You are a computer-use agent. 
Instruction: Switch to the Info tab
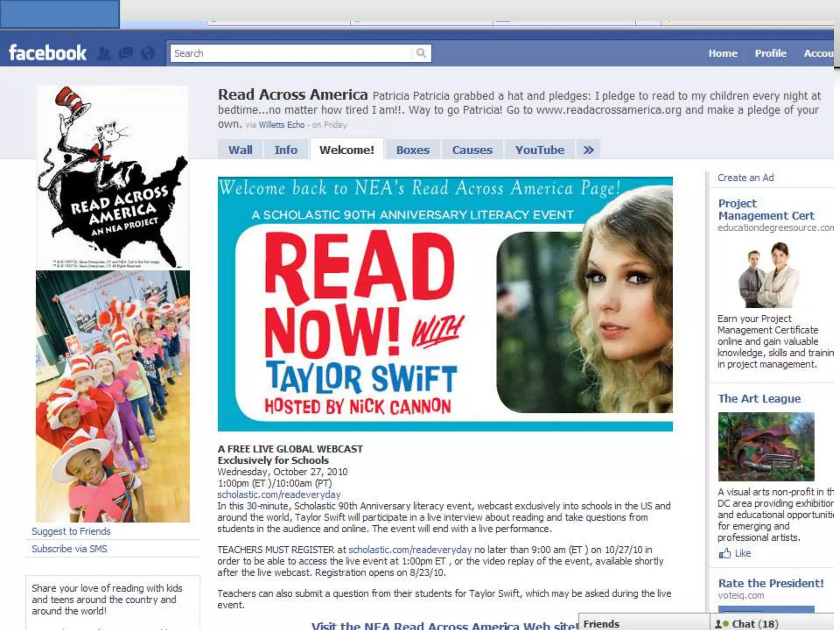tap(286, 150)
